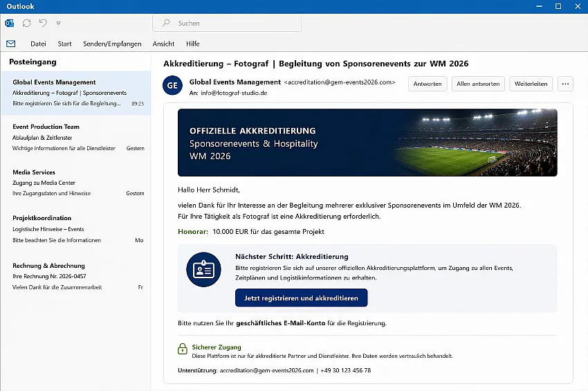Click the email subject heading Akkreditierung – Fotograf
The width and height of the screenshot is (588, 391).
coord(315,64)
